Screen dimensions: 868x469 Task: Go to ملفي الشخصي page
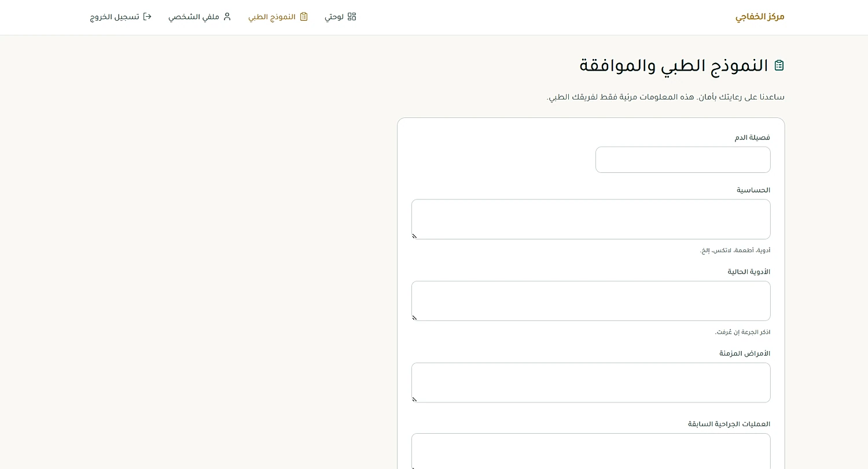pos(200,17)
